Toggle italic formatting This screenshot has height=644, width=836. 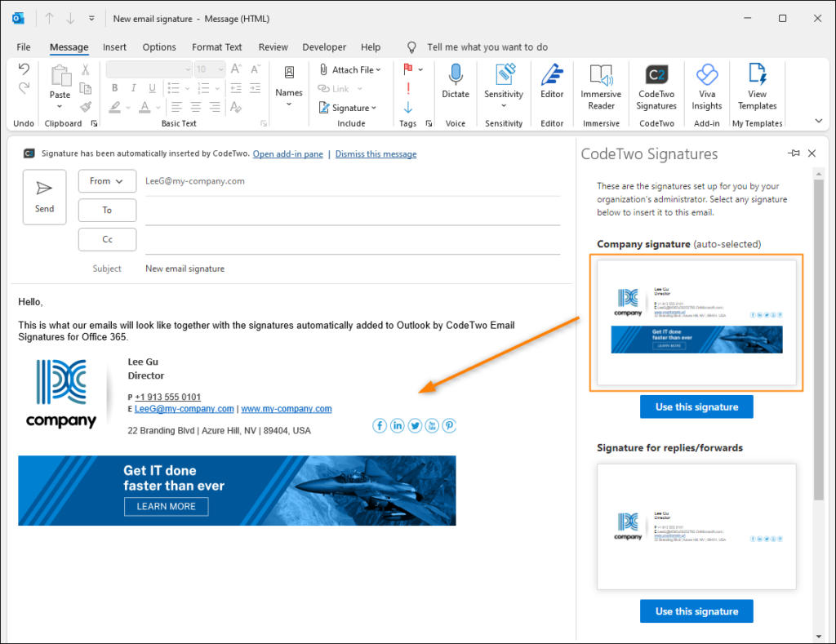tap(133, 87)
